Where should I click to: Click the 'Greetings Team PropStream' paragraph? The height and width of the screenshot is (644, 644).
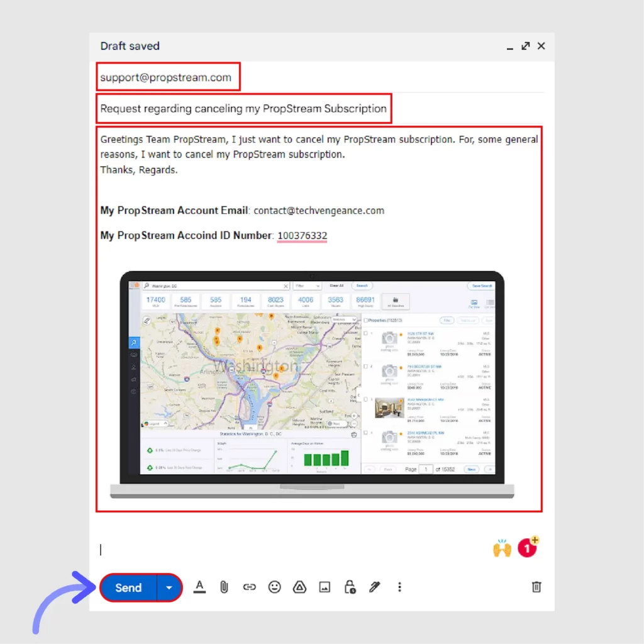tap(319, 147)
